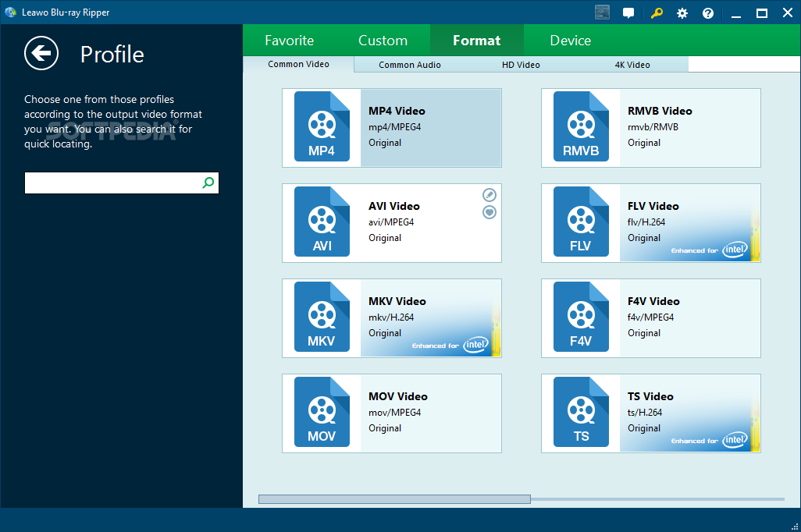Add AVI Video to favorites with heart icon
The width and height of the screenshot is (801, 532).
[489, 212]
